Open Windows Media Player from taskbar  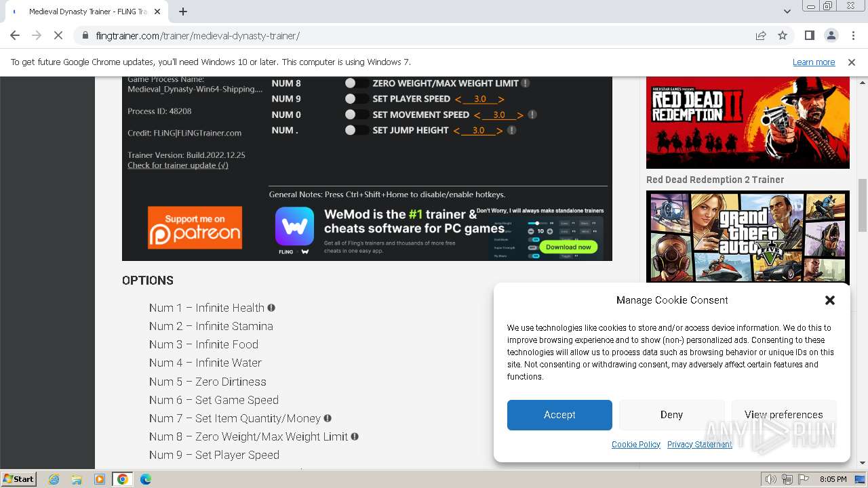tap(100, 479)
